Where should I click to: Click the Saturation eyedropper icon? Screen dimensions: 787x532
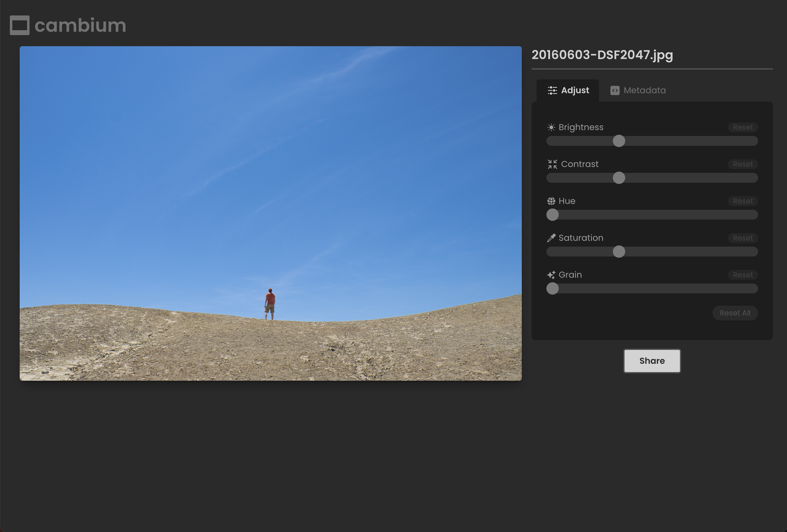tap(551, 238)
